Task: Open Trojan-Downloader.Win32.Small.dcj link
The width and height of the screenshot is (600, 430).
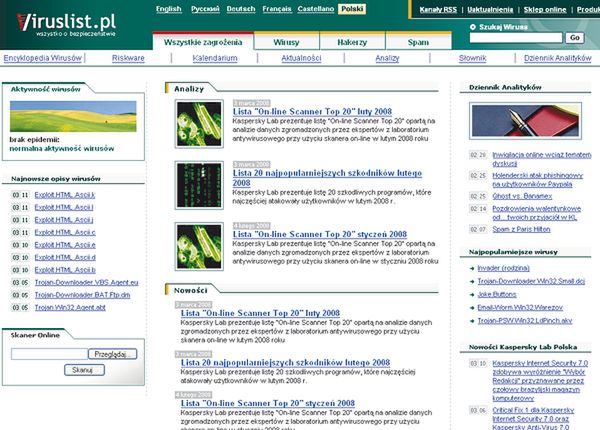Action: (x=531, y=281)
